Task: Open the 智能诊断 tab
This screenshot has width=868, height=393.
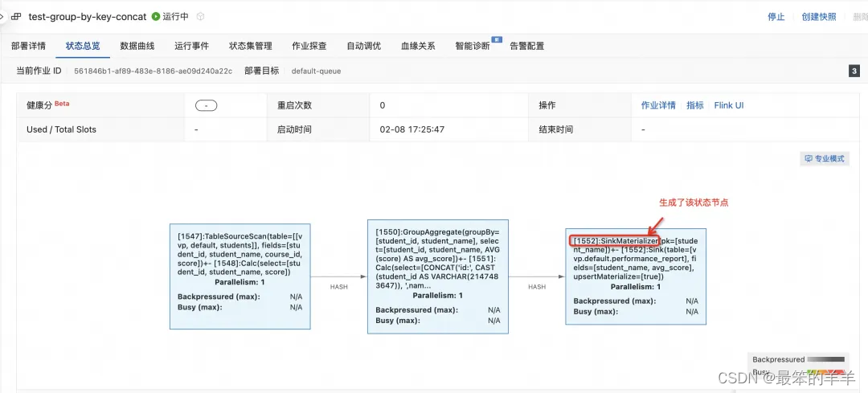Action: pyautogui.click(x=473, y=46)
